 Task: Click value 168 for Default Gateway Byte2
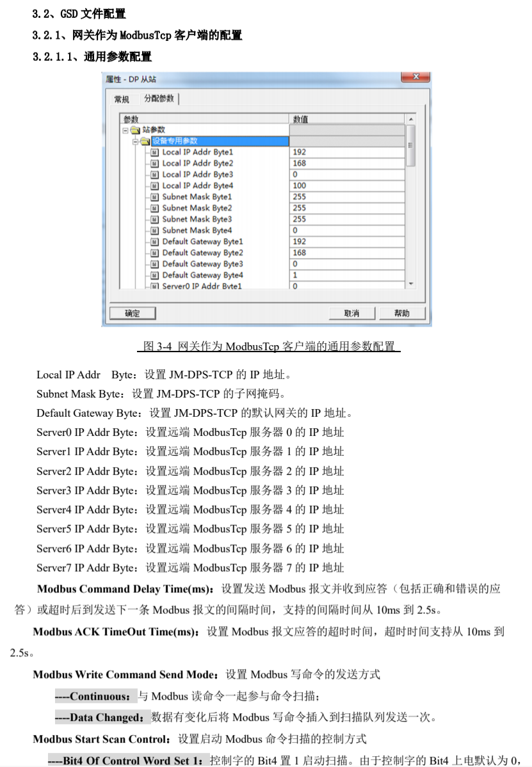coord(347,253)
